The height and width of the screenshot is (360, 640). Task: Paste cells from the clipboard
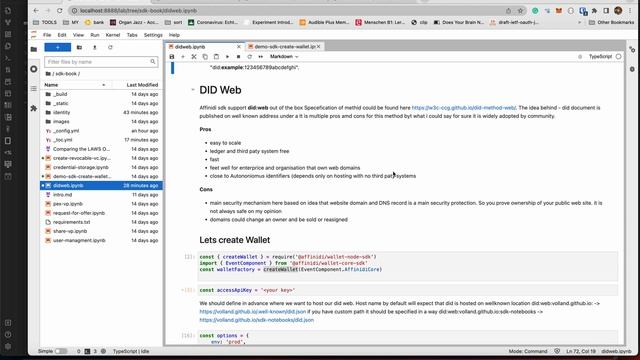coord(216,57)
